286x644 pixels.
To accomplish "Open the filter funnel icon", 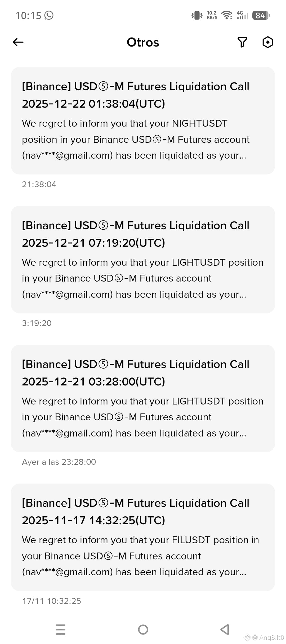I will [242, 42].
